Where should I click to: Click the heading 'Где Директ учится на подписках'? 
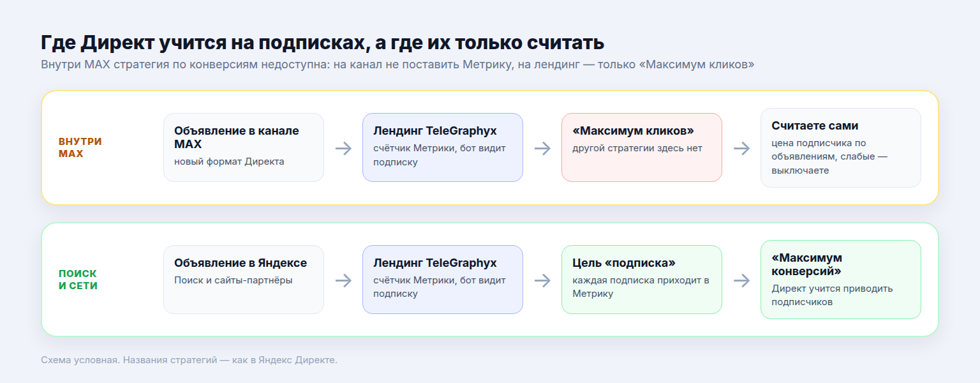coord(322,43)
